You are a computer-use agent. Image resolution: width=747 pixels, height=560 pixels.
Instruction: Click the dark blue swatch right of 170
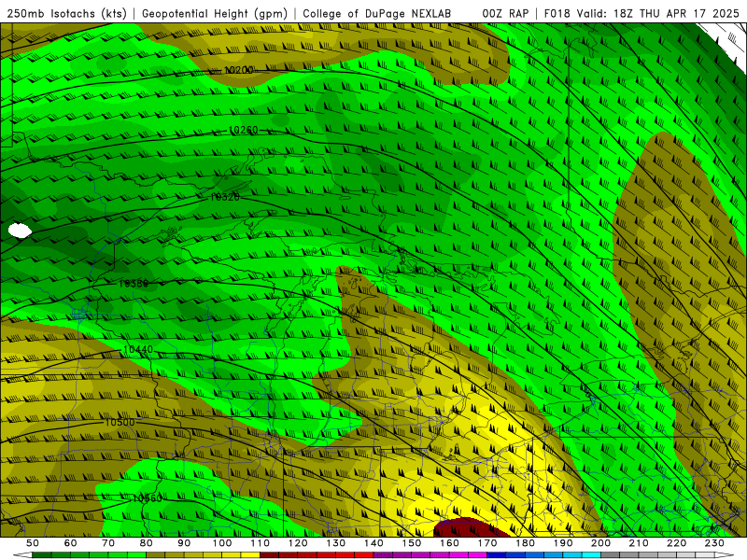click(x=497, y=555)
